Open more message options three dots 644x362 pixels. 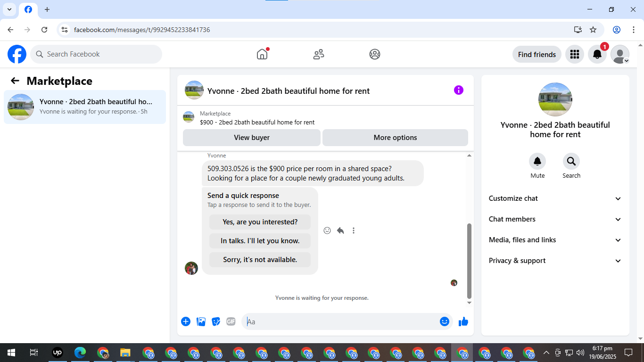(x=354, y=230)
